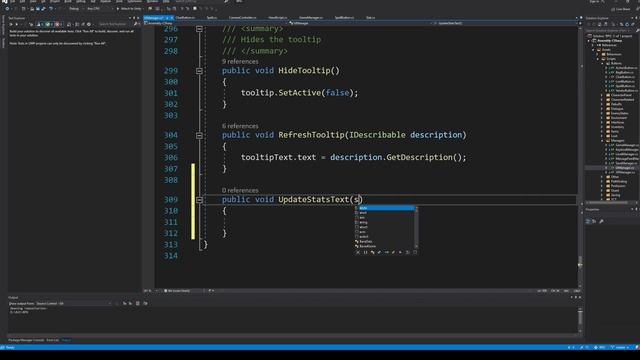The width and height of the screenshot is (640, 360).
Task: Pick the highlighted first IntelliSense suggestion
Action: point(384,208)
